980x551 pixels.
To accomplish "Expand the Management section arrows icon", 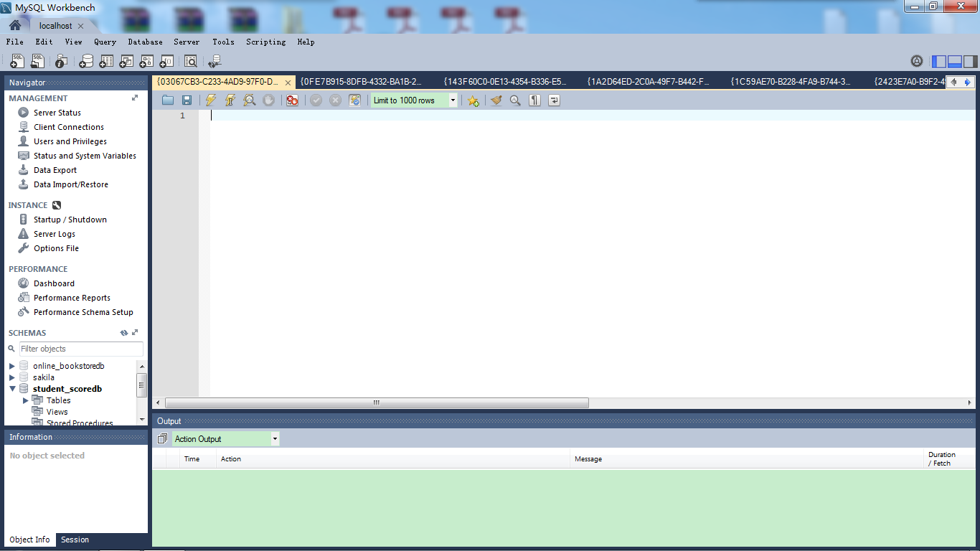I will [x=135, y=98].
